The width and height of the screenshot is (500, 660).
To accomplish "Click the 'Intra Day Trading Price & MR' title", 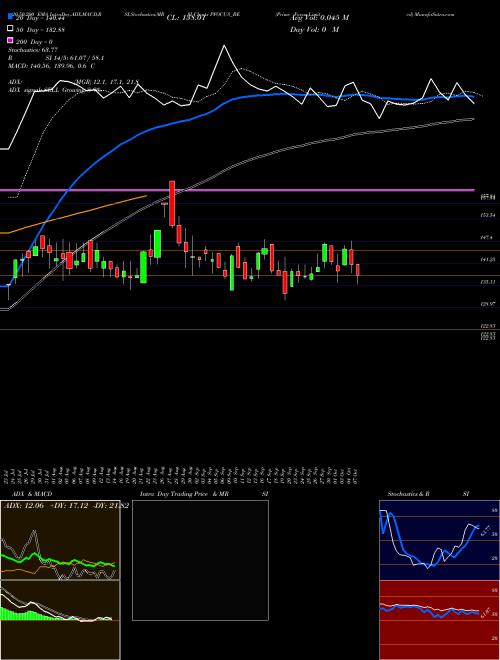I will point(184,494).
